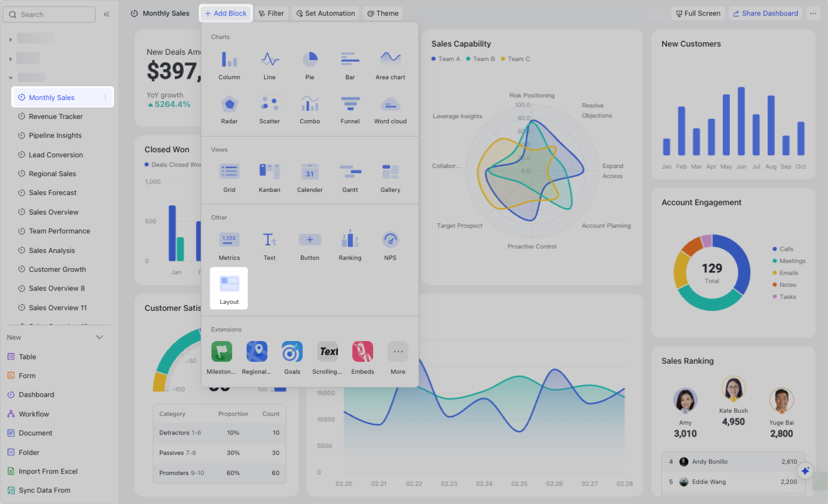Image resolution: width=828 pixels, height=504 pixels.
Task: Open More extensions
Action: [398, 357]
